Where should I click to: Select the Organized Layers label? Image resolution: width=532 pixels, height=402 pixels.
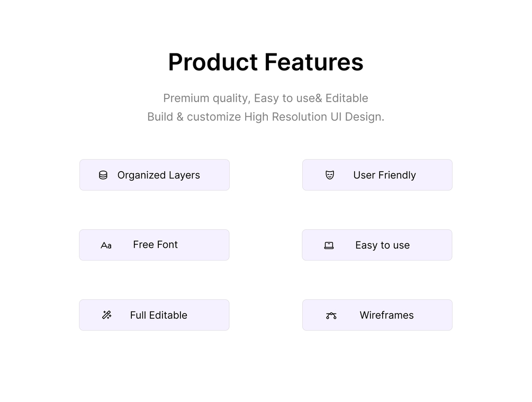click(158, 175)
